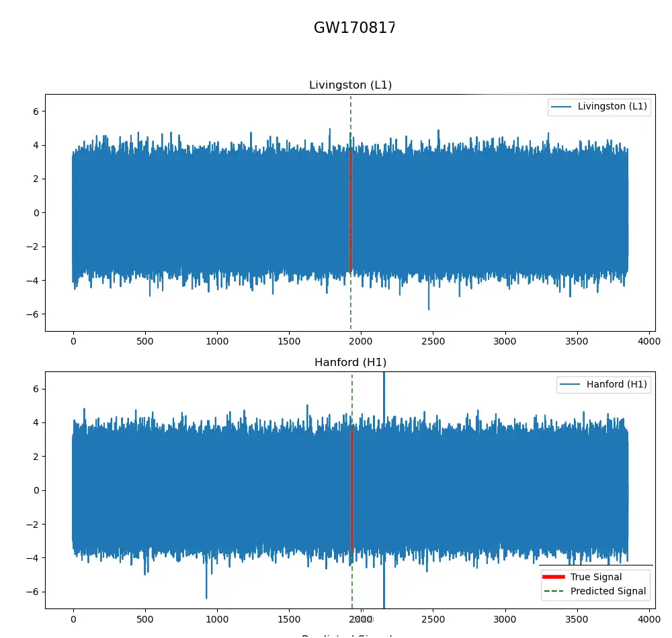Click the x-axis tick label 1000 in Livingston plot
This screenshot has width=672, height=638.
[216, 342]
